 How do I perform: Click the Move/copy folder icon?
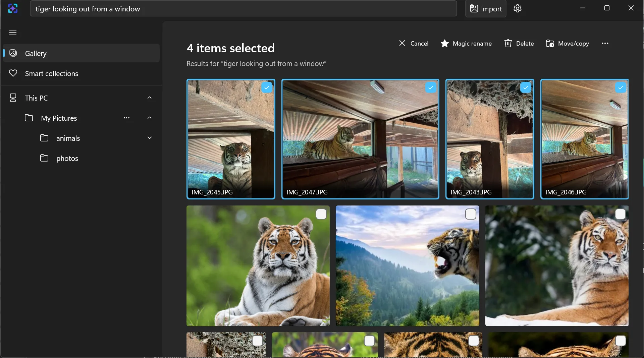click(550, 43)
